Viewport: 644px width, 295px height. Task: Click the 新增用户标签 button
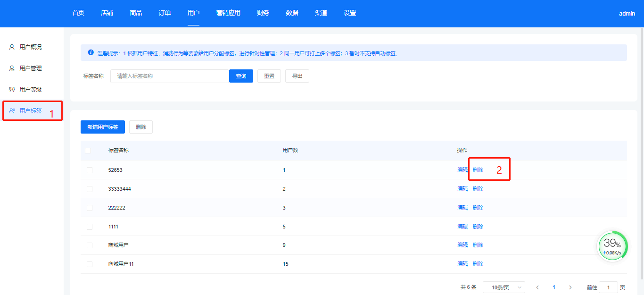coord(103,127)
